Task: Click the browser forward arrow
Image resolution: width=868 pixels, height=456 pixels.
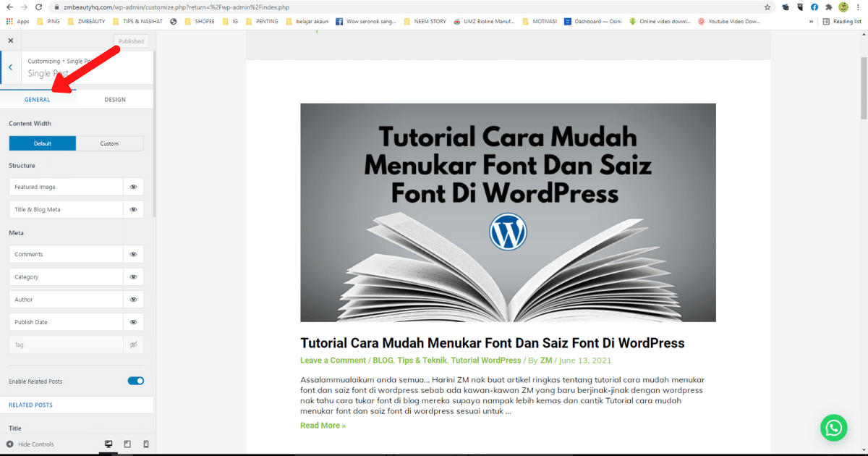Action: pyautogui.click(x=25, y=7)
